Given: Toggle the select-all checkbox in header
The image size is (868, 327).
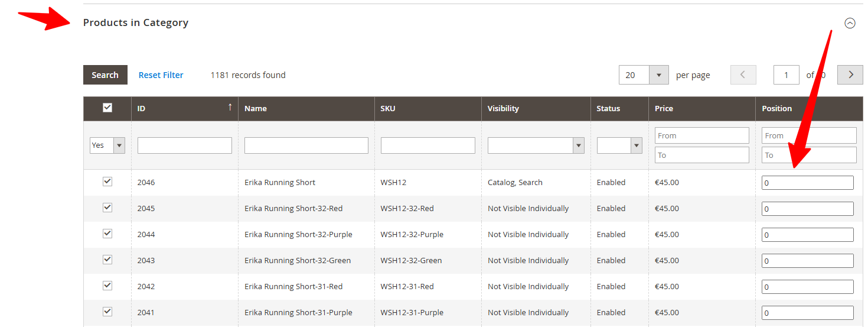Looking at the screenshot, I should [x=107, y=108].
